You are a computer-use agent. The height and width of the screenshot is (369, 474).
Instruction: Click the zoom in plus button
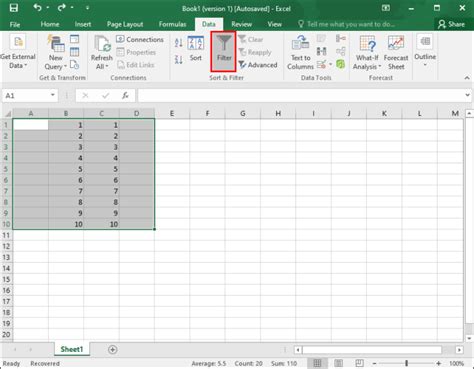pos(439,363)
